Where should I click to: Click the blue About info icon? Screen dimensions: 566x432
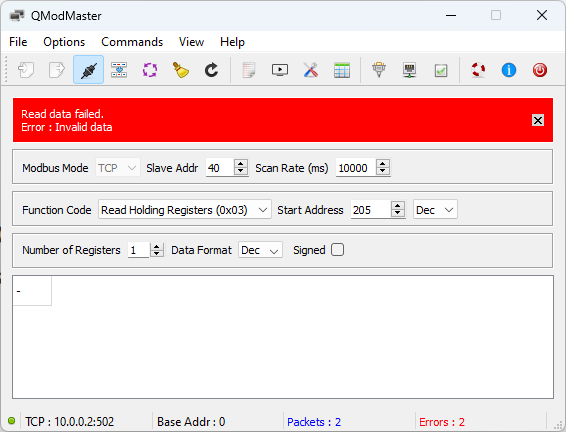click(509, 70)
